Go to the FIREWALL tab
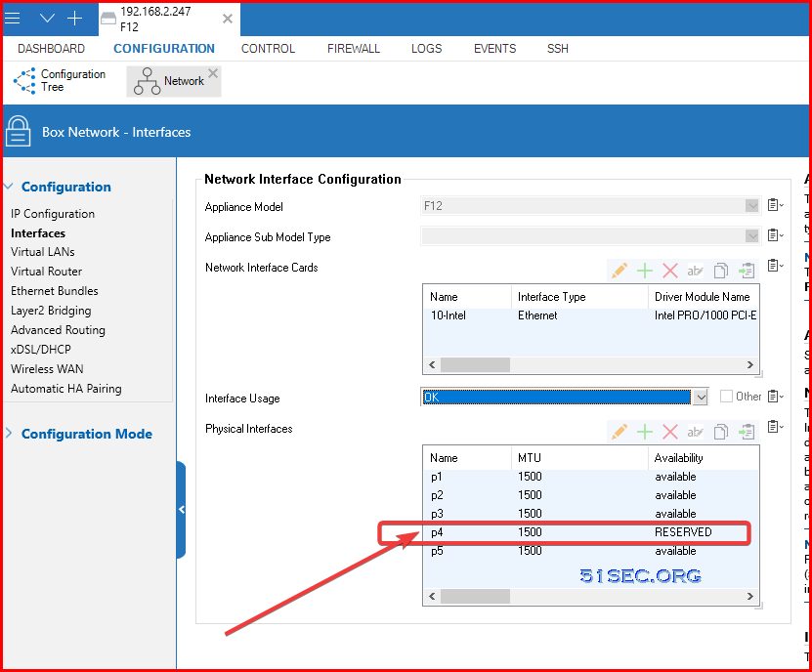Image resolution: width=812 pixels, height=672 pixels. pyautogui.click(x=354, y=49)
